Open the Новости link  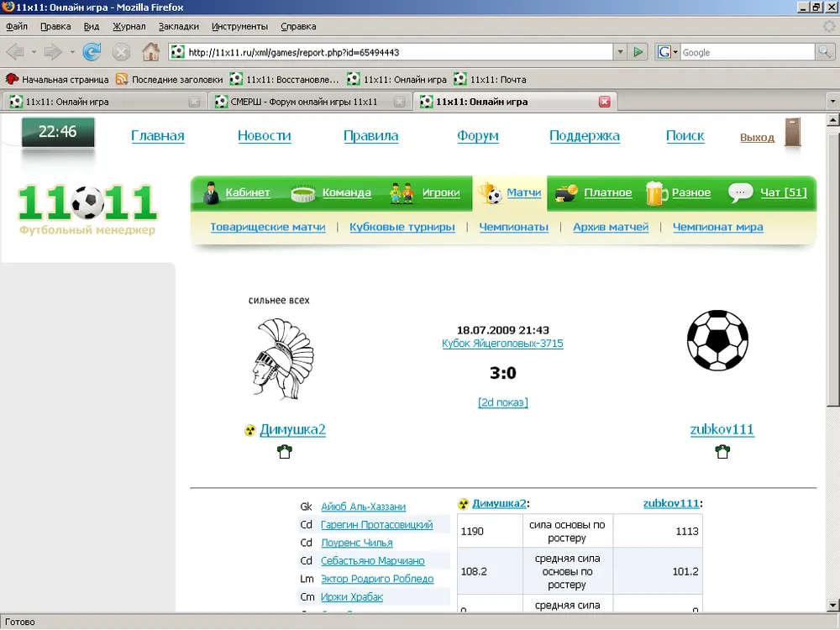[x=264, y=136]
